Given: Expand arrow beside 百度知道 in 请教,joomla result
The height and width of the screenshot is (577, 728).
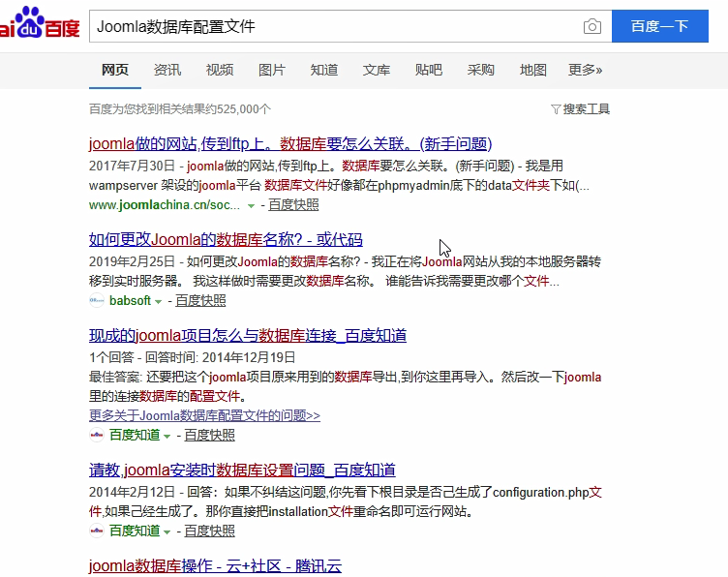Looking at the screenshot, I should click(x=167, y=531).
